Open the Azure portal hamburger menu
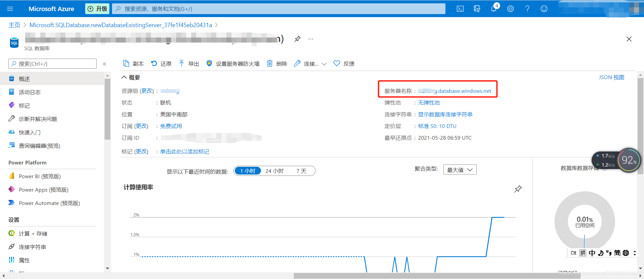This screenshot has width=644, height=279. pyautogui.click(x=10, y=9)
